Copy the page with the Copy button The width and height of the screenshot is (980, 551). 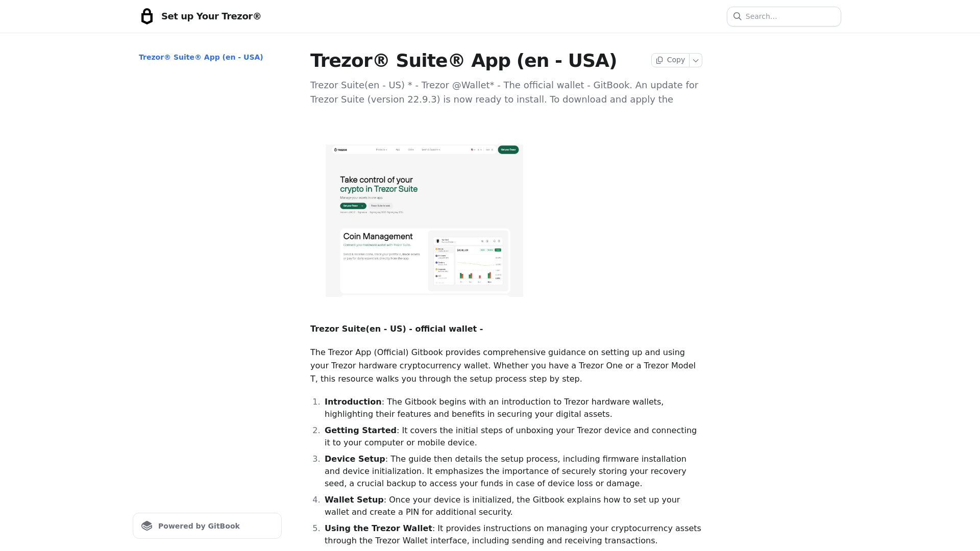click(670, 60)
